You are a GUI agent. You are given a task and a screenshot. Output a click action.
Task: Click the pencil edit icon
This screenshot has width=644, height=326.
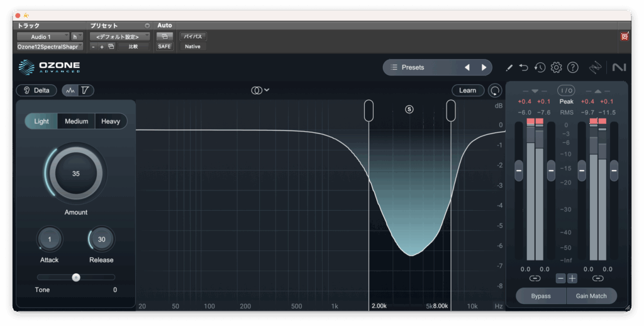pyautogui.click(x=509, y=67)
